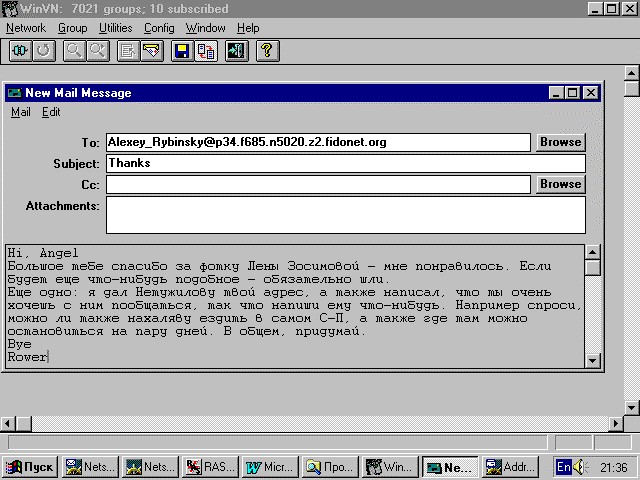The width and height of the screenshot is (640, 480).
Task: Click the message body scrollbar down arrow
Action: point(593,361)
